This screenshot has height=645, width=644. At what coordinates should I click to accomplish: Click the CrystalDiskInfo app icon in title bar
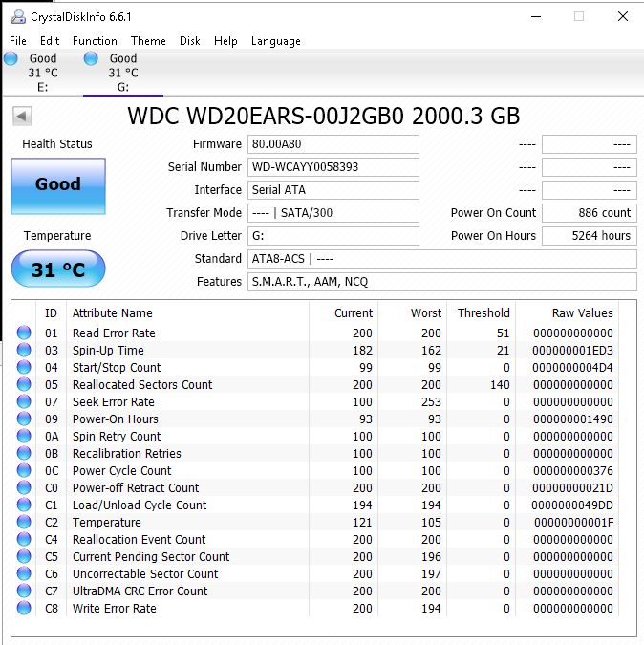17,16
